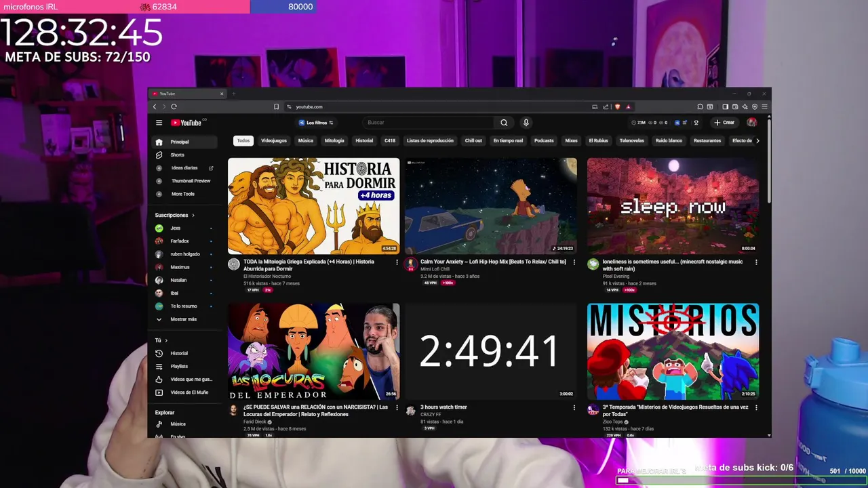Open Las Locuras del Emperador thumbnail

pyautogui.click(x=314, y=351)
